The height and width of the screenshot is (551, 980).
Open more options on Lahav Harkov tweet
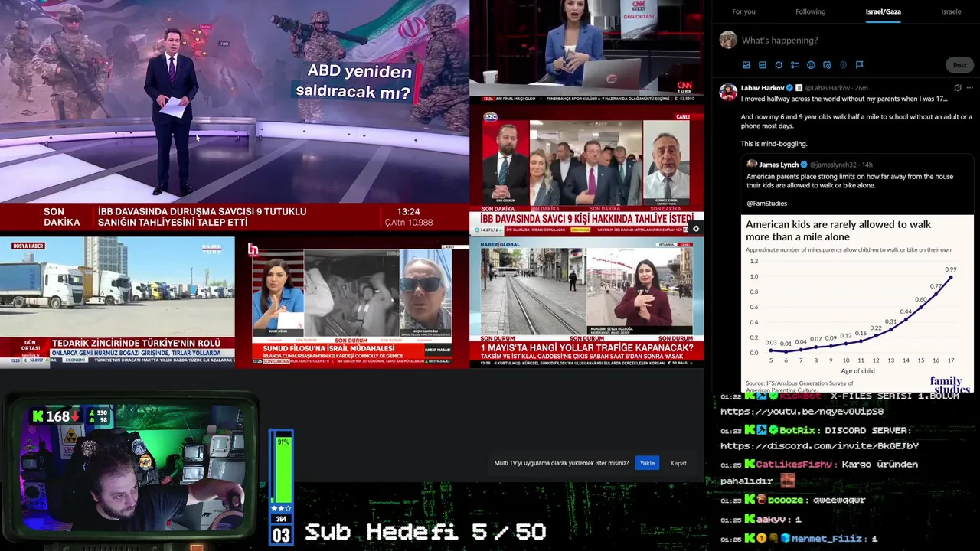pos(970,88)
